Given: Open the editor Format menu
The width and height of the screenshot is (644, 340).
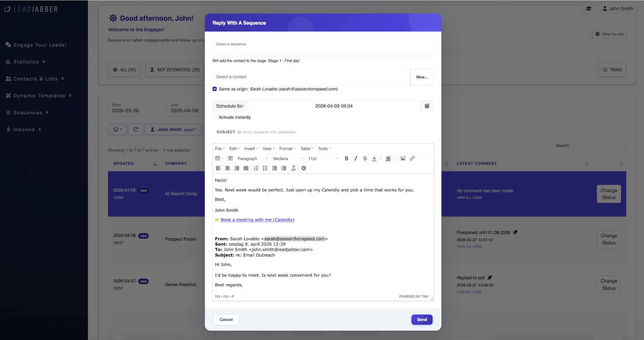Looking at the screenshot, I should pyautogui.click(x=287, y=149).
